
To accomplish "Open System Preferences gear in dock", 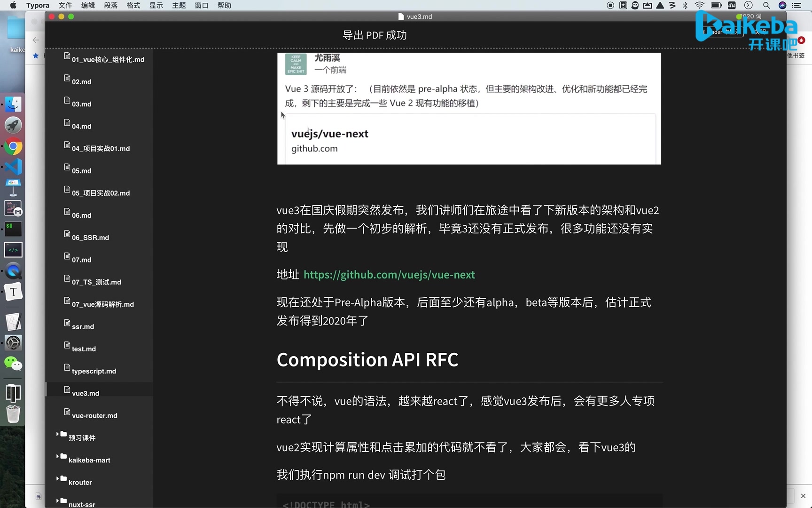I will pyautogui.click(x=13, y=342).
